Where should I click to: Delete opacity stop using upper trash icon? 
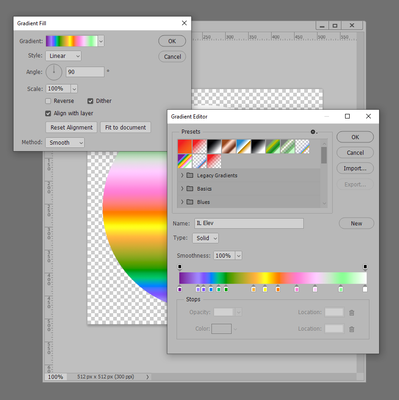coord(351,312)
